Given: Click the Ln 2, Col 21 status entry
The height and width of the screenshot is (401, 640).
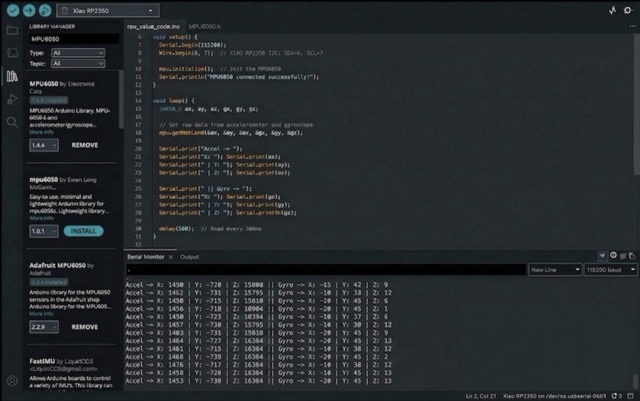Looking at the screenshot, I should tap(481, 396).
